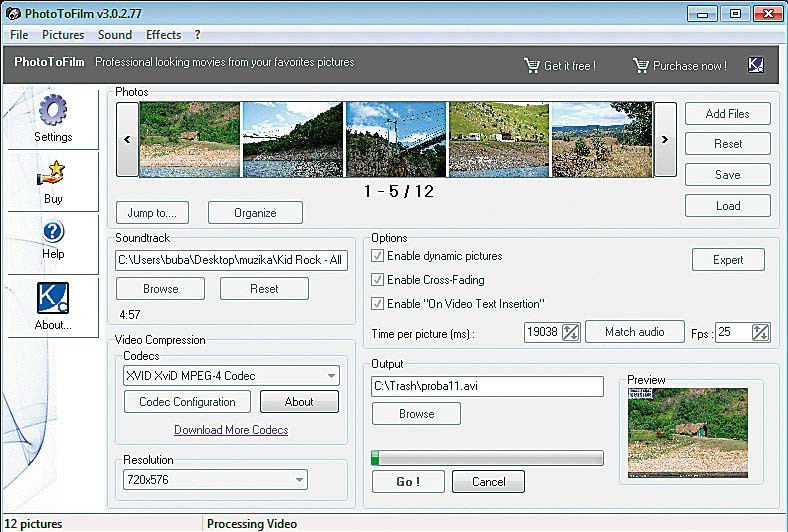
Task: Click the Time per picture value 19038
Action: pos(543,332)
